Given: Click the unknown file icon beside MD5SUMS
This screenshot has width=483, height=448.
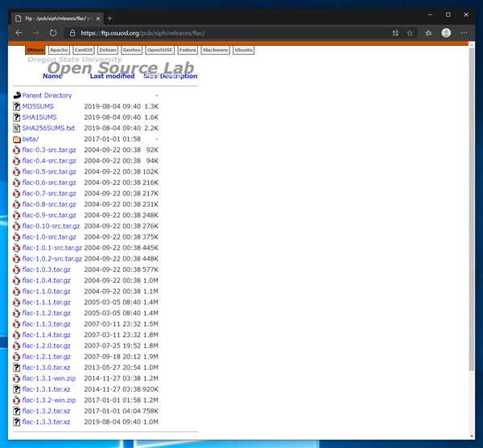Looking at the screenshot, I should (17, 106).
